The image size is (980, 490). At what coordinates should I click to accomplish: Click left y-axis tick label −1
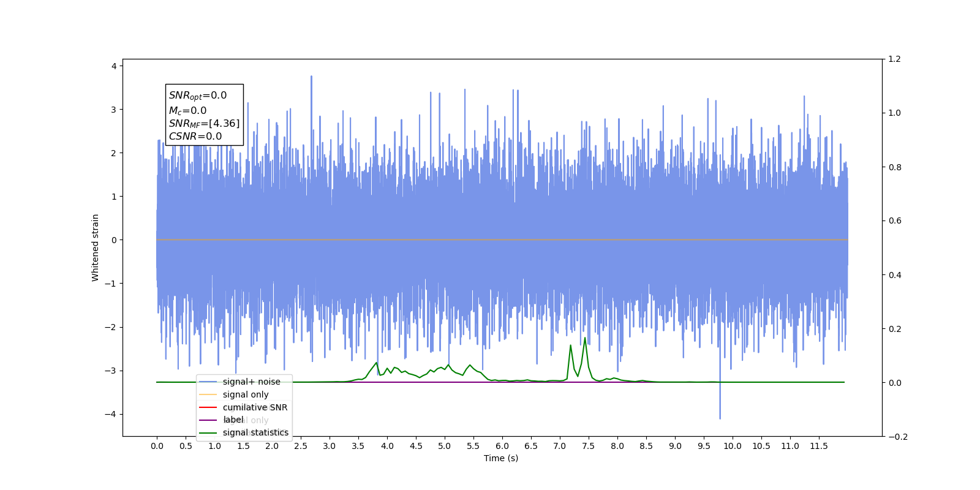pos(111,284)
